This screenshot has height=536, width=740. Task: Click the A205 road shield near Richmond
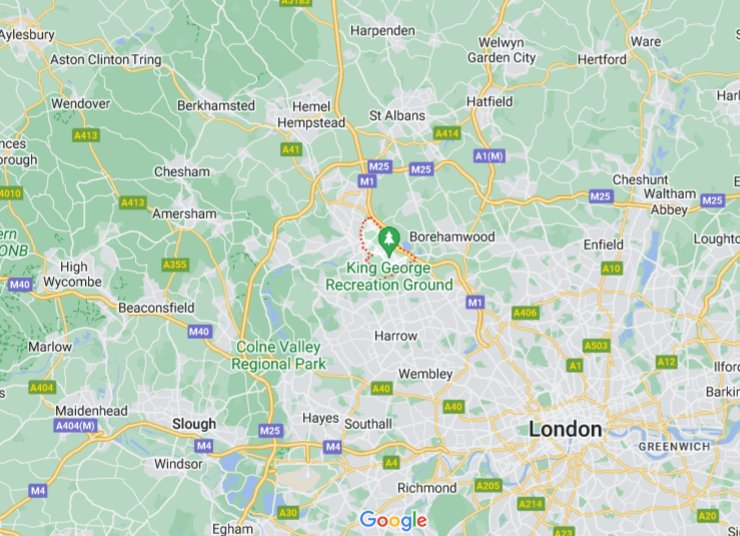point(488,486)
